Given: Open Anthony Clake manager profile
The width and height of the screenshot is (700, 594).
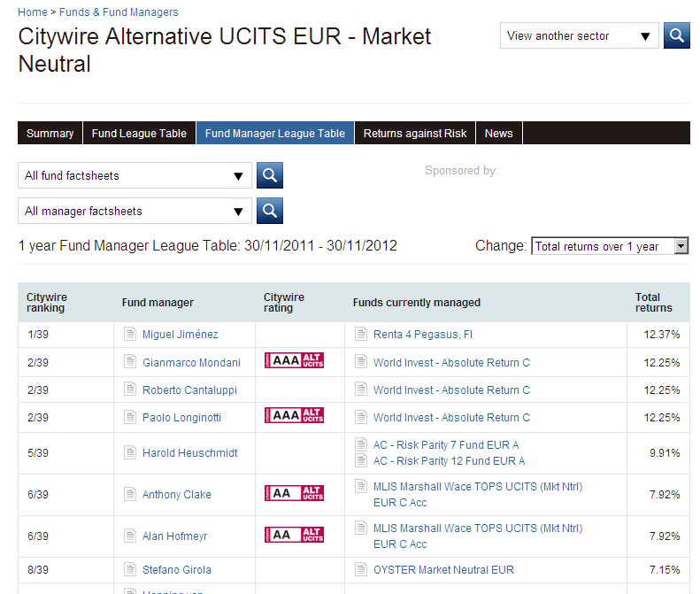Looking at the screenshot, I should [x=177, y=494].
